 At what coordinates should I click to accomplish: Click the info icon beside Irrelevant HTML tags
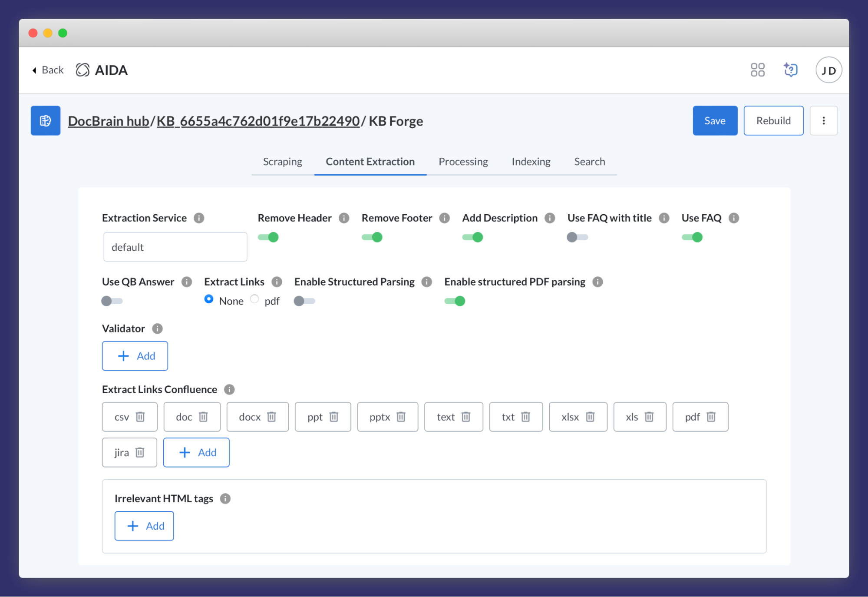coord(225,498)
